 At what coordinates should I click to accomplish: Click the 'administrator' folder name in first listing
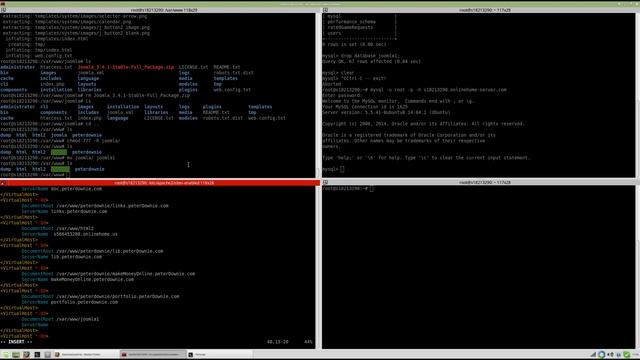pos(18,67)
